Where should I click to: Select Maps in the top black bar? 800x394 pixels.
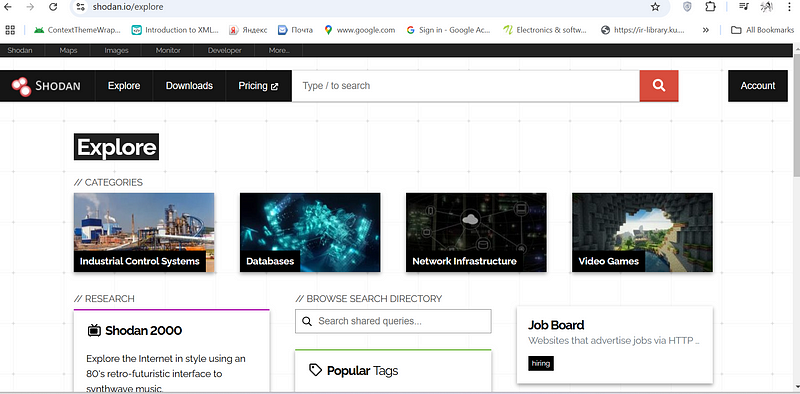(68, 50)
